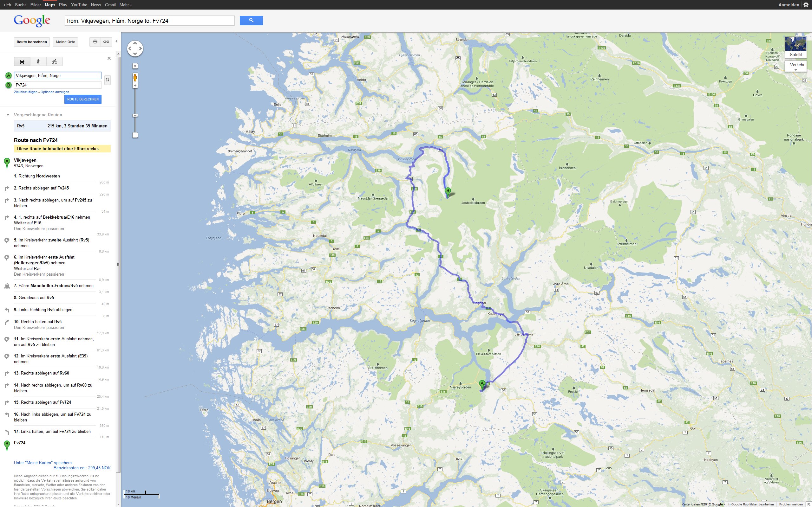
Task: Click the link share icon
Action: point(106,42)
